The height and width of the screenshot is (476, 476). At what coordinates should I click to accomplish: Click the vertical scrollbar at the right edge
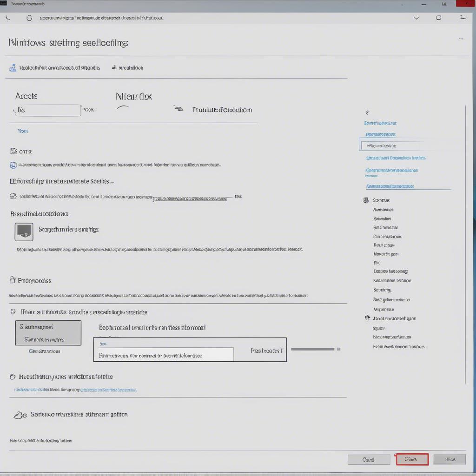[x=465, y=245]
